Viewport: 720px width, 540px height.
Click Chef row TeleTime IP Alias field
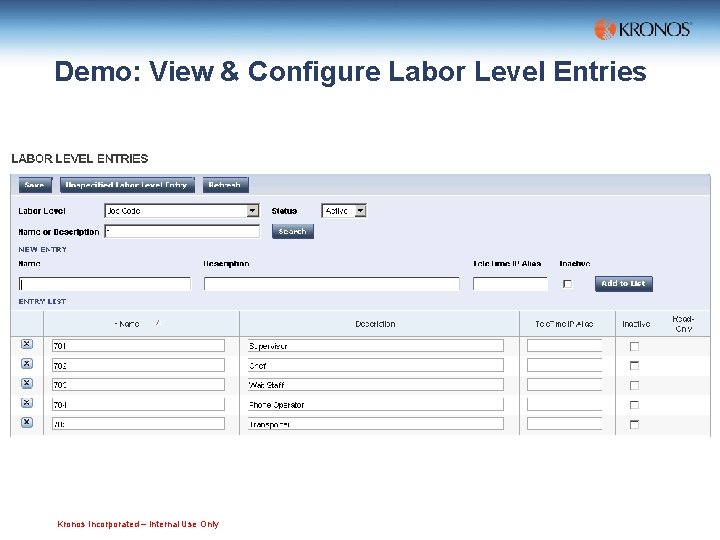[x=564, y=366]
